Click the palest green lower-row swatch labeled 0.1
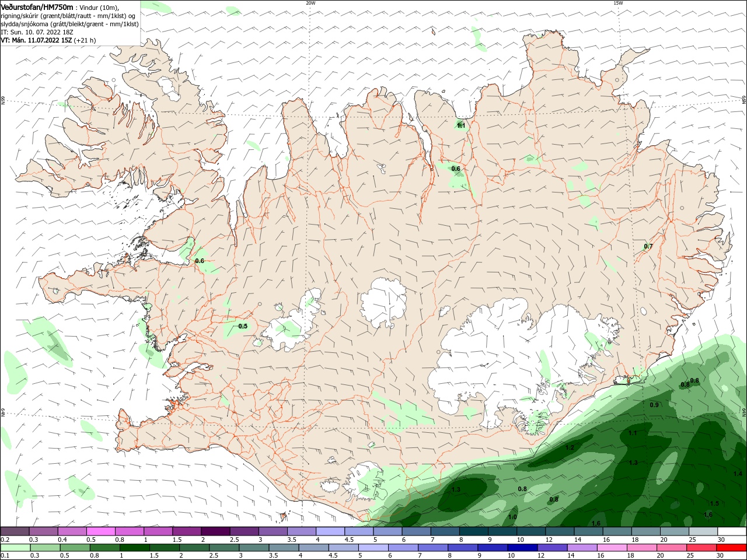This screenshot has height=560, width=747. [x=16, y=548]
